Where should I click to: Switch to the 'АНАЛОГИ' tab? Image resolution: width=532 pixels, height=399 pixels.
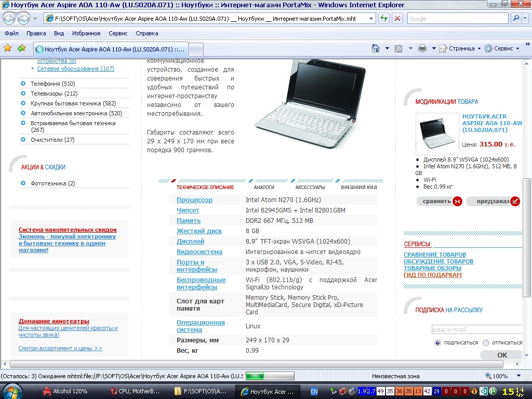[264, 187]
